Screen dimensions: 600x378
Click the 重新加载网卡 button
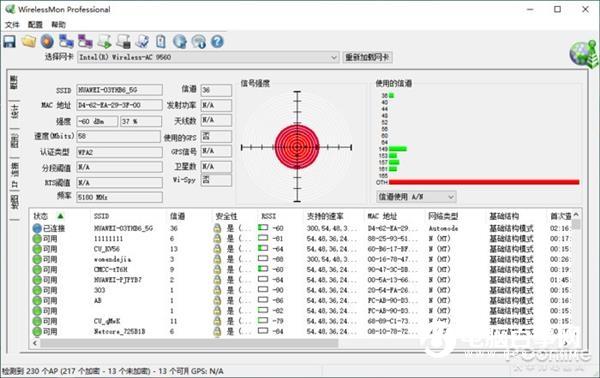pos(367,57)
